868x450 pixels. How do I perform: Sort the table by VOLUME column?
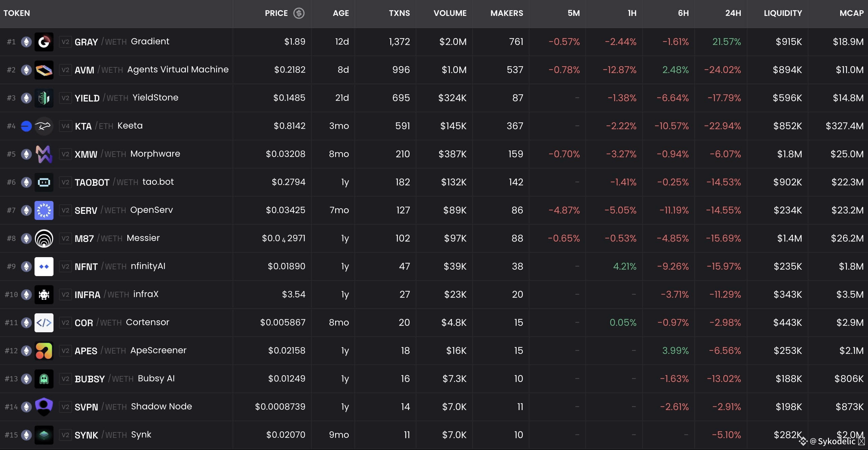click(x=450, y=13)
